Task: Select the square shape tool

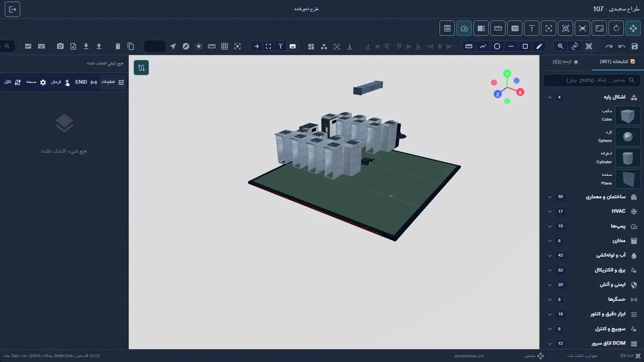Action: coord(525,46)
